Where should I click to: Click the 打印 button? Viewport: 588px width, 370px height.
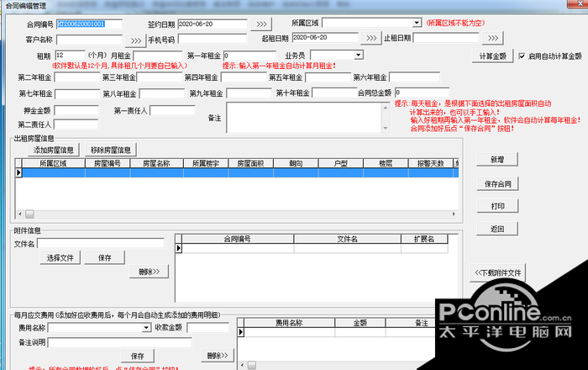[x=497, y=206]
